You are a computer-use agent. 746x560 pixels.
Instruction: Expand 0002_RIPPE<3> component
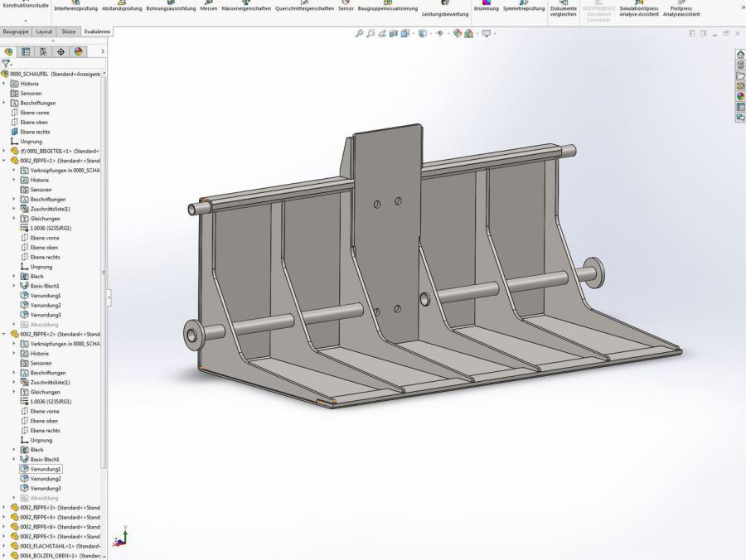pyautogui.click(x=4, y=508)
